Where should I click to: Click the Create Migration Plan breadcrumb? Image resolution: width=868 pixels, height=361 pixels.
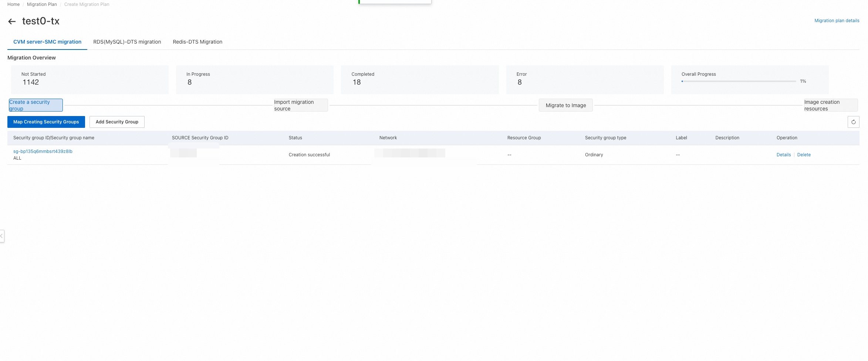[x=87, y=4]
